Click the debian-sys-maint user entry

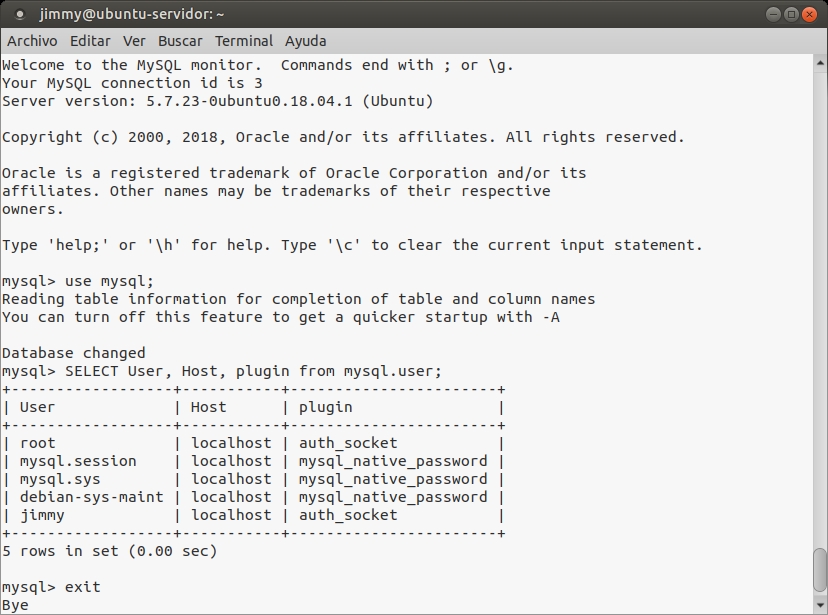pos(91,497)
